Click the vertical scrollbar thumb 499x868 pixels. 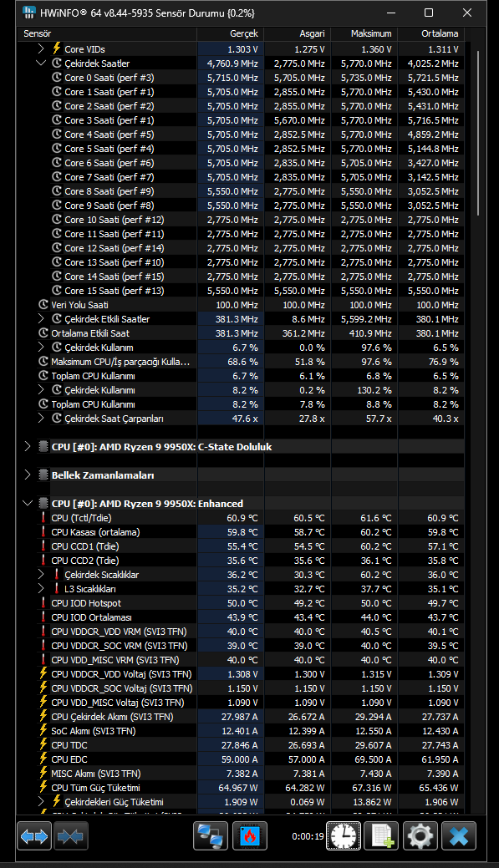click(476, 134)
